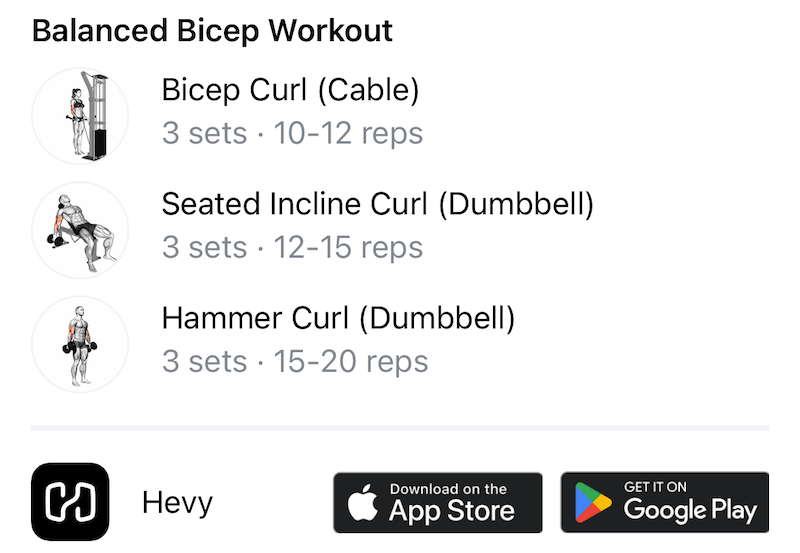This screenshot has width=800, height=553.
Task: Click the Balanced Bicep Workout heading
Action: (212, 30)
